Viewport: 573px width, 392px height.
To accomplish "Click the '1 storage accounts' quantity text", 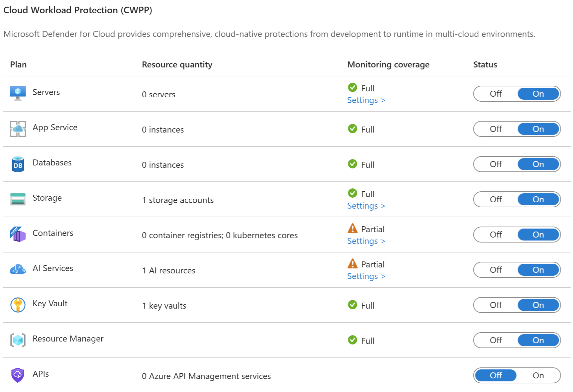I will 178,200.
